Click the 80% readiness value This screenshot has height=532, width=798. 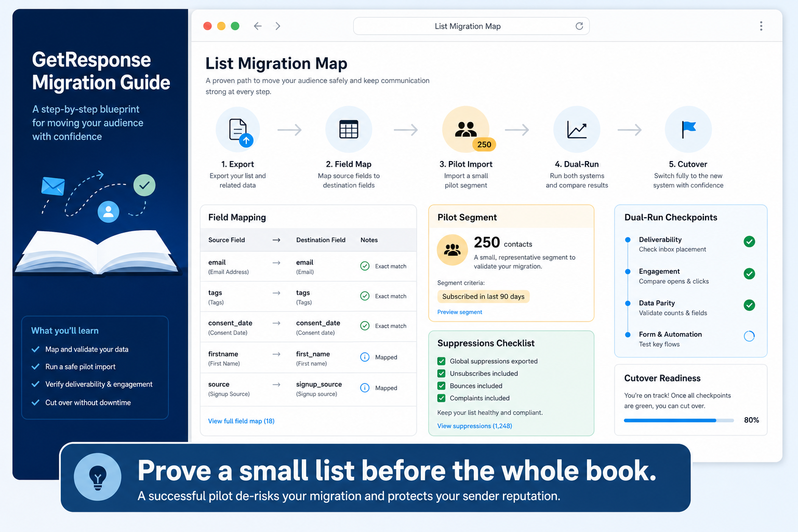click(751, 420)
